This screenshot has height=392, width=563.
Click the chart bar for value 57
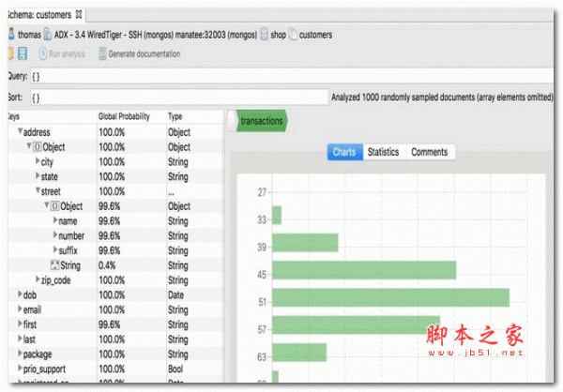click(x=357, y=324)
